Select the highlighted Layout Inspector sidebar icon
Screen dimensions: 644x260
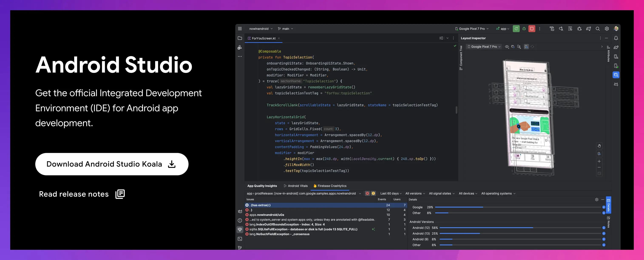[x=616, y=75]
